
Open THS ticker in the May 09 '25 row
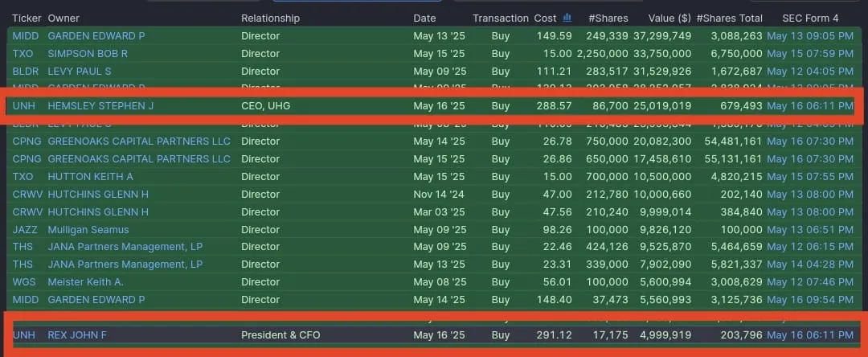[x=23, y=246]
